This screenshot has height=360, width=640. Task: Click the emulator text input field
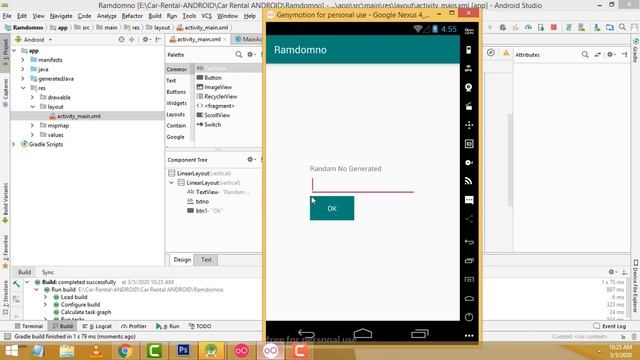tap(362, 184)
